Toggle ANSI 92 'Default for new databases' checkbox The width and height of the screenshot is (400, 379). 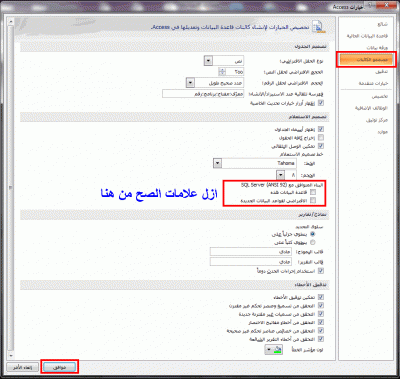click(x=313, y=201)
